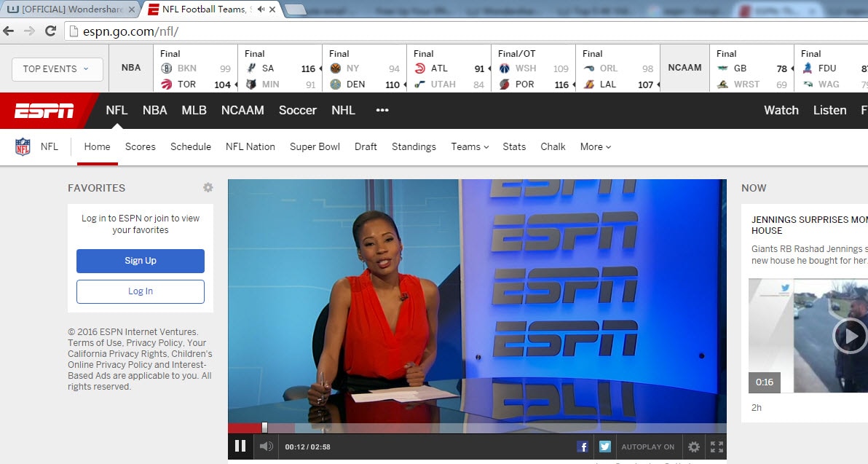The image size is (868, 464).
Task: Go to the Draft tab
Action: click(x=366, y=146)
